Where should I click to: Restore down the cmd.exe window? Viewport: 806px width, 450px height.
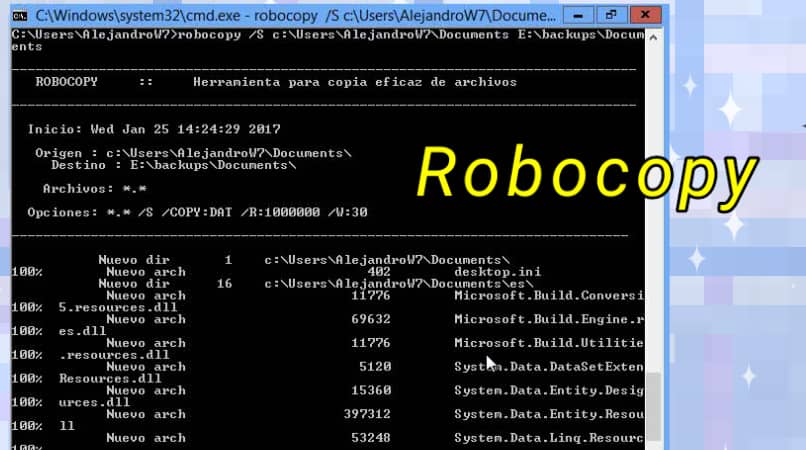point(611,15)
